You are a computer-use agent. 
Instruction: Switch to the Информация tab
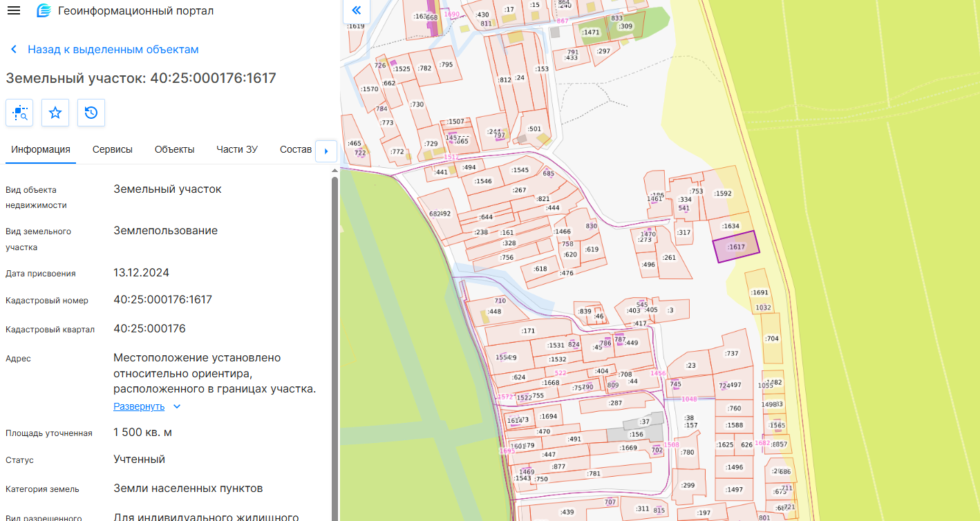pyautogui.click(x=41, y=149)
